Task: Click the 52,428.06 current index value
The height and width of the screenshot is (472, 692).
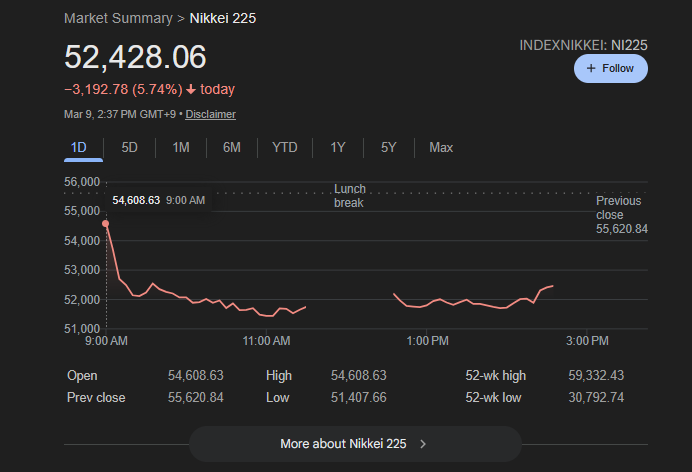Action: [135, 57]
